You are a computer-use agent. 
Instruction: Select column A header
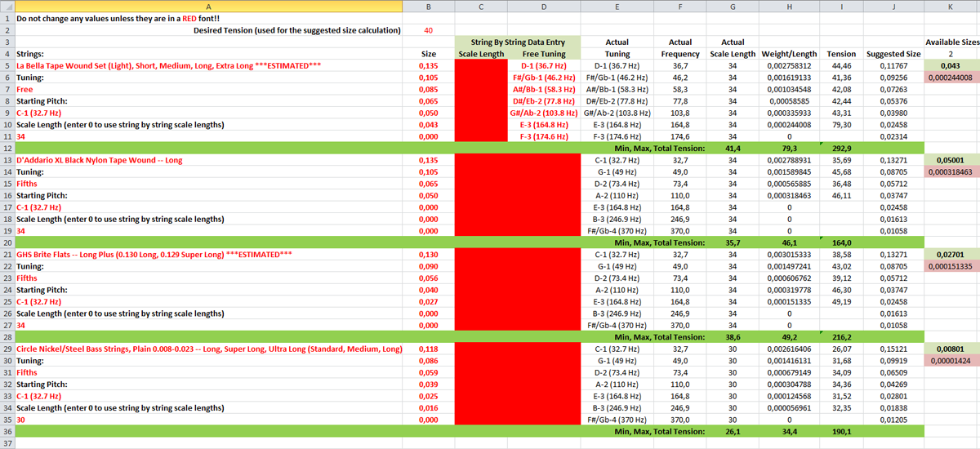point(208,6)
